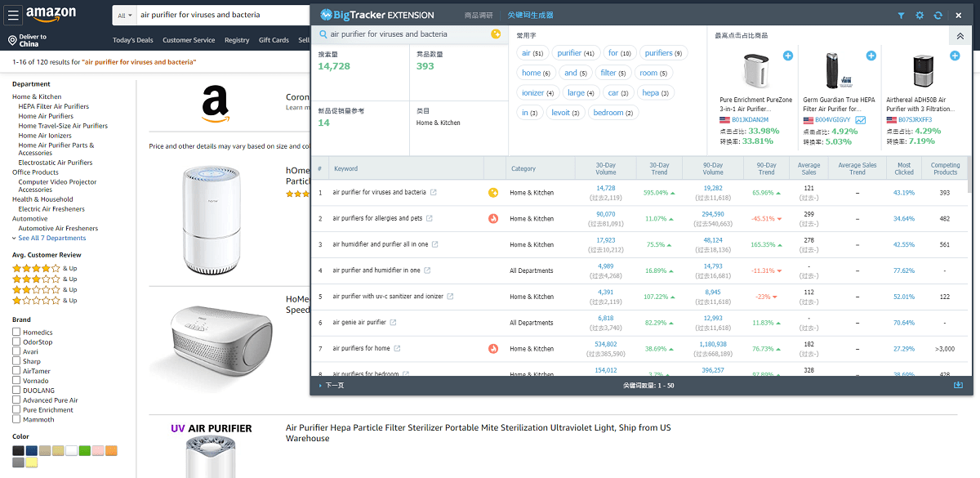980x478 pixels.
Task: Select the green color swatch
Action: click(x=84, y=450)
